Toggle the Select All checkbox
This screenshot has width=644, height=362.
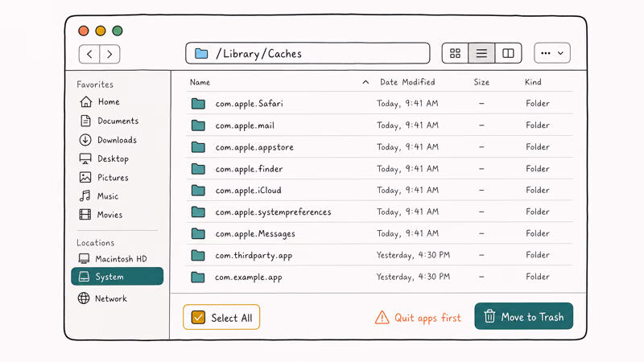click(198, 317)
